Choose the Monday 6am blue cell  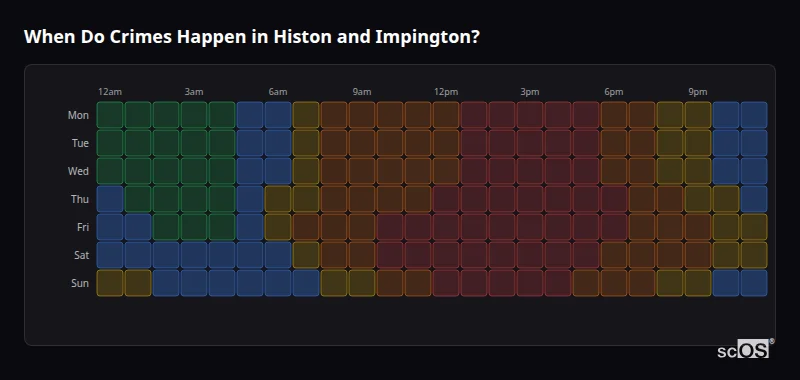[278, 115]
